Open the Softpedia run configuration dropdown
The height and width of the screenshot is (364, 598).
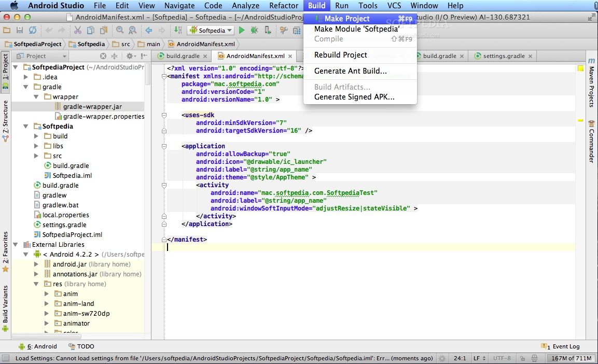(x=211, y=30)
